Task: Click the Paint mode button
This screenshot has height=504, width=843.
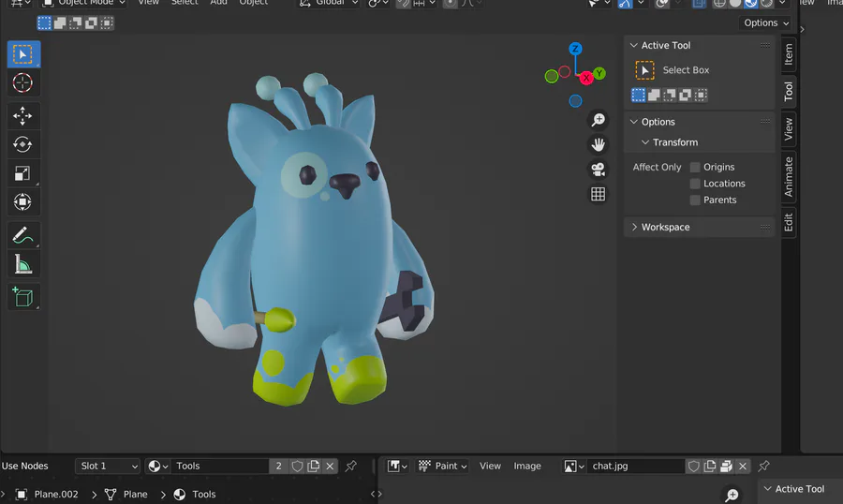Action: pos(442,466)
